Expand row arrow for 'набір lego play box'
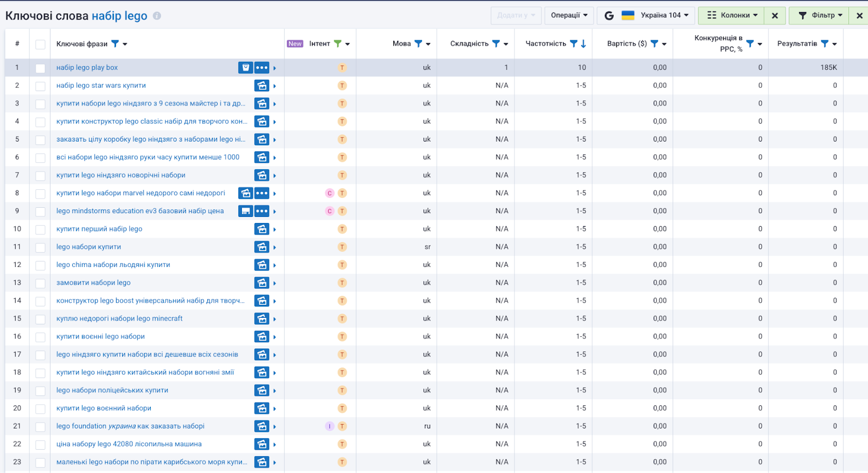 point(275,68)
